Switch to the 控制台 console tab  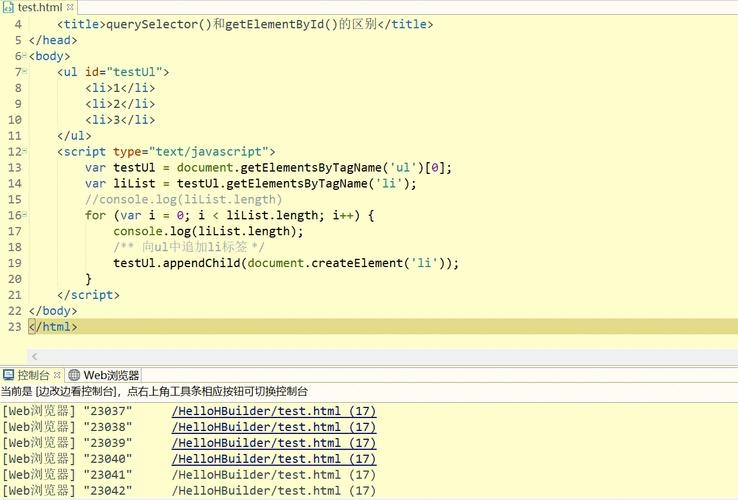click(33, 375)
